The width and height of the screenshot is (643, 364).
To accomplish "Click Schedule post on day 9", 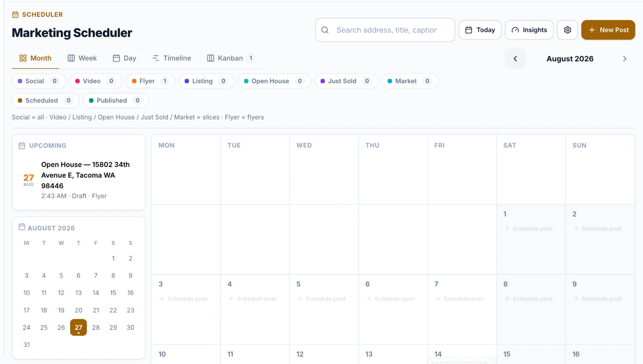I will coord(597,299).
